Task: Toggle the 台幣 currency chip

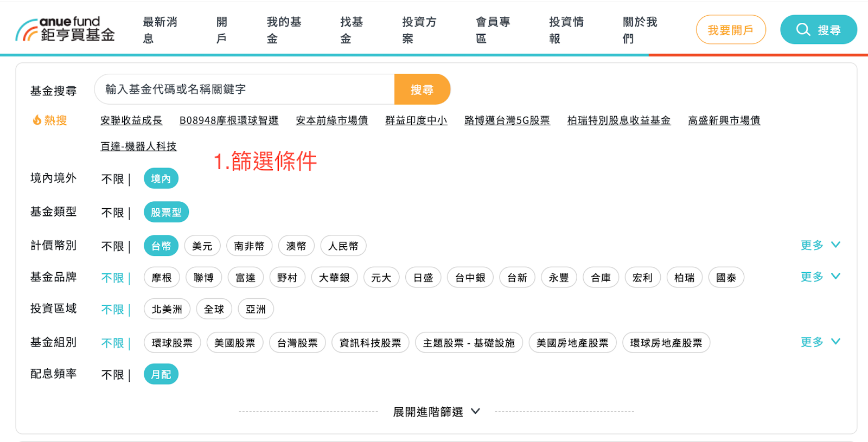Action: (x=161, y=246)
